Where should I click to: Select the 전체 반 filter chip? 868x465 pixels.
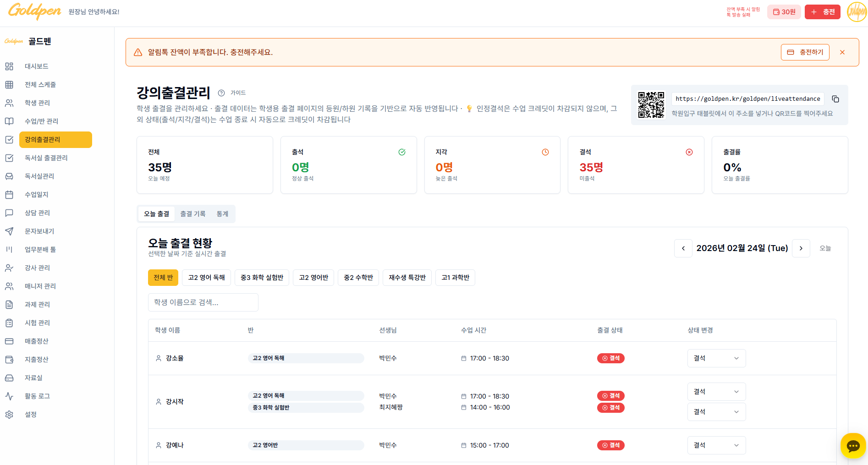click(163, 278)
